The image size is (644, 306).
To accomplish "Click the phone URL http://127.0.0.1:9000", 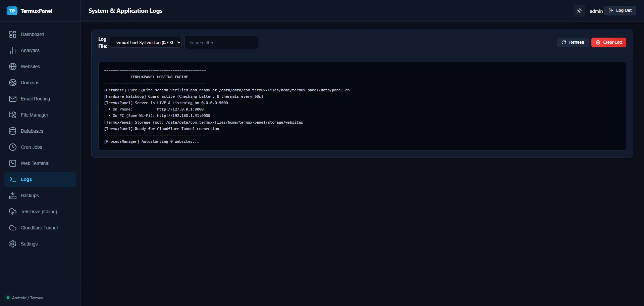I will tap(180, 109).
